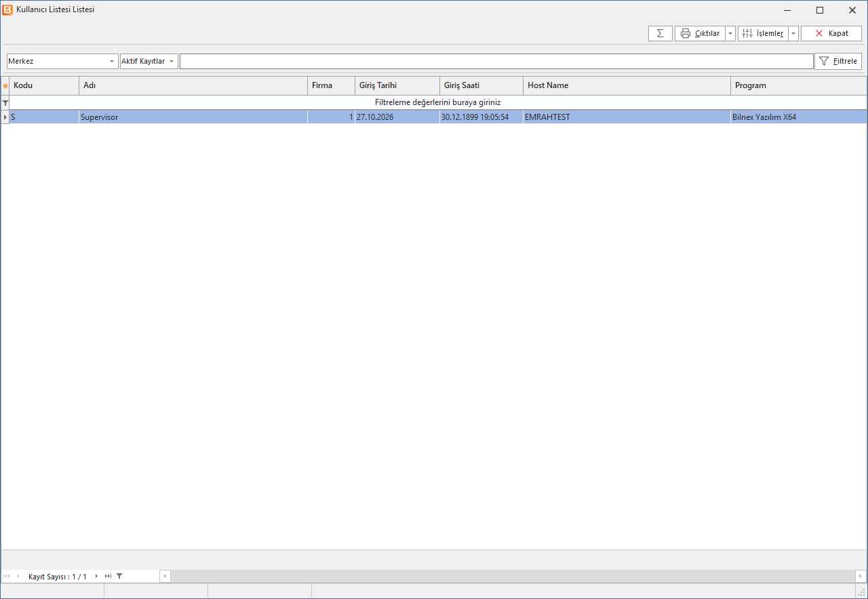
Task: Sort by the Giriş Tarihi column header
Action: tap(397, 86)
